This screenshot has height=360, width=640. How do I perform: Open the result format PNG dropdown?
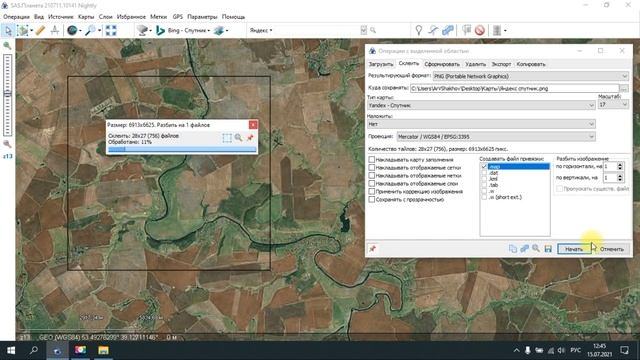coord(531,76)
